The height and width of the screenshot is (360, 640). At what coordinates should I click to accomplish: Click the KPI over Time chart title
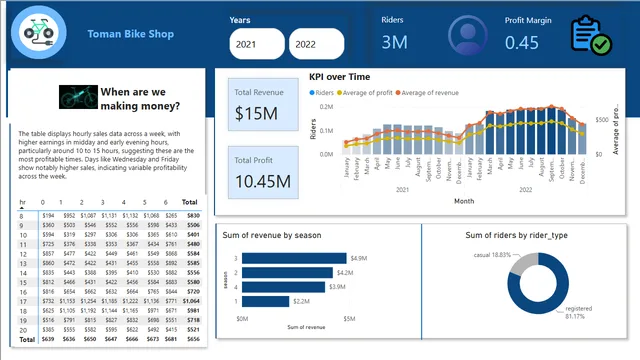pos(340,77)
